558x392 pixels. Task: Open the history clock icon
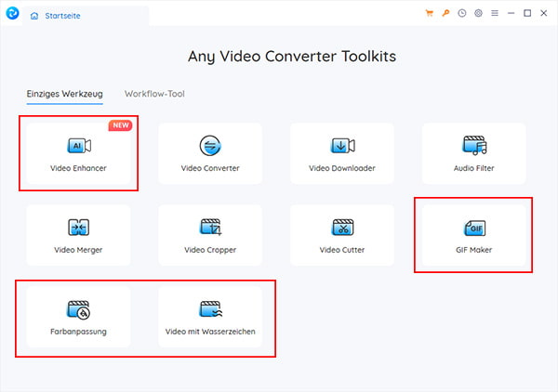pos(462,13)
